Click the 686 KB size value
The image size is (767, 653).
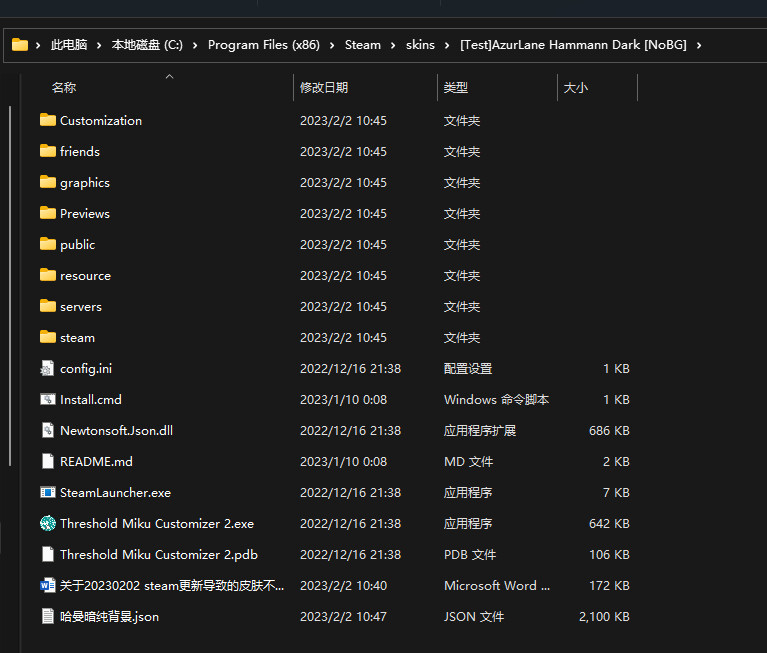click(x=609, y=431)
